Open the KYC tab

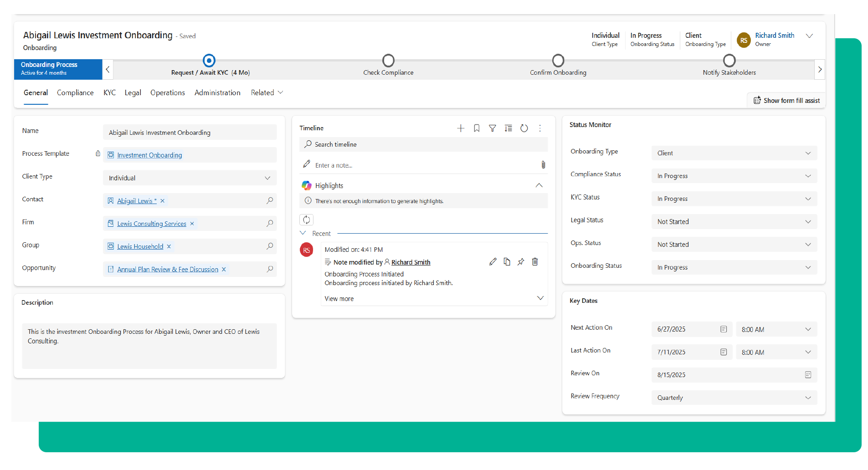coord(109,93)
